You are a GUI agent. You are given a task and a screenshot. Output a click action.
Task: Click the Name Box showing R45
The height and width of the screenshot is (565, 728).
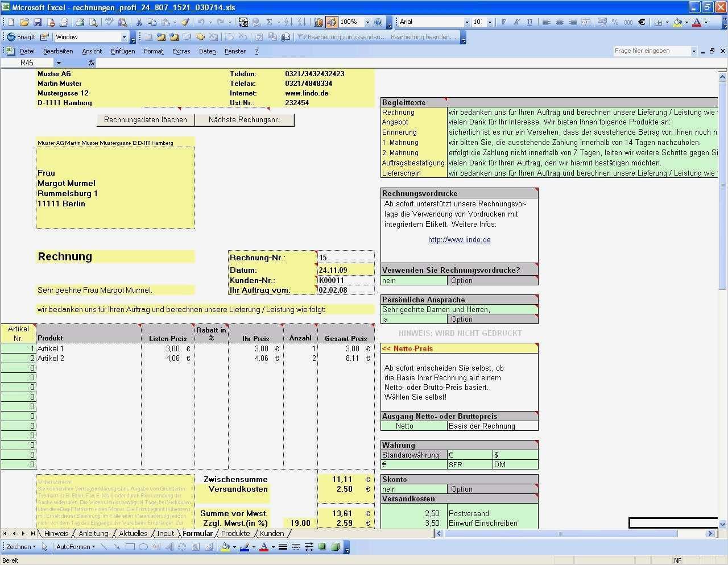(x=28, y=63)
